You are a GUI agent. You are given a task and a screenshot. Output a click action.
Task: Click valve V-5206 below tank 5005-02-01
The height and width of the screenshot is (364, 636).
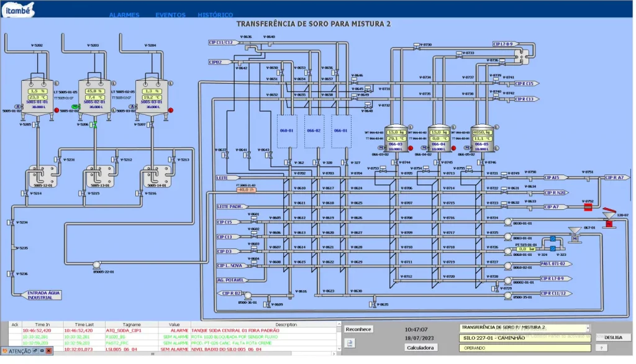pos(95,125)
